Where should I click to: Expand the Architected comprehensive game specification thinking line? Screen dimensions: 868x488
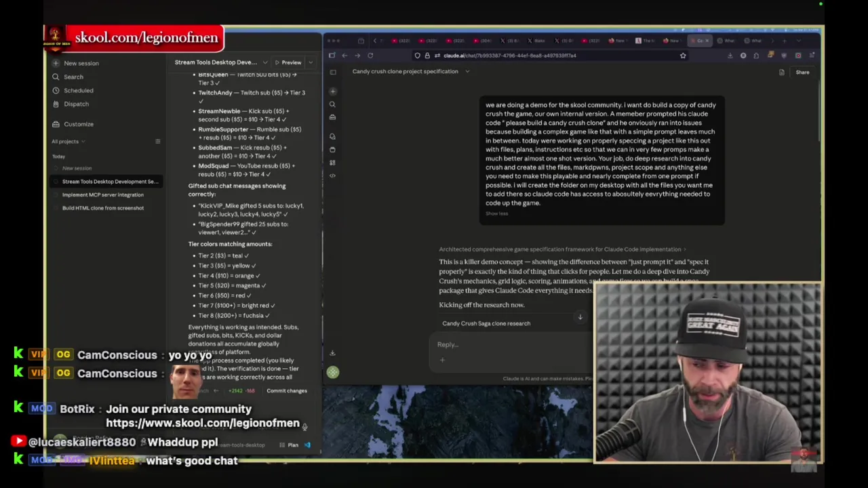(x=562, y=249)
